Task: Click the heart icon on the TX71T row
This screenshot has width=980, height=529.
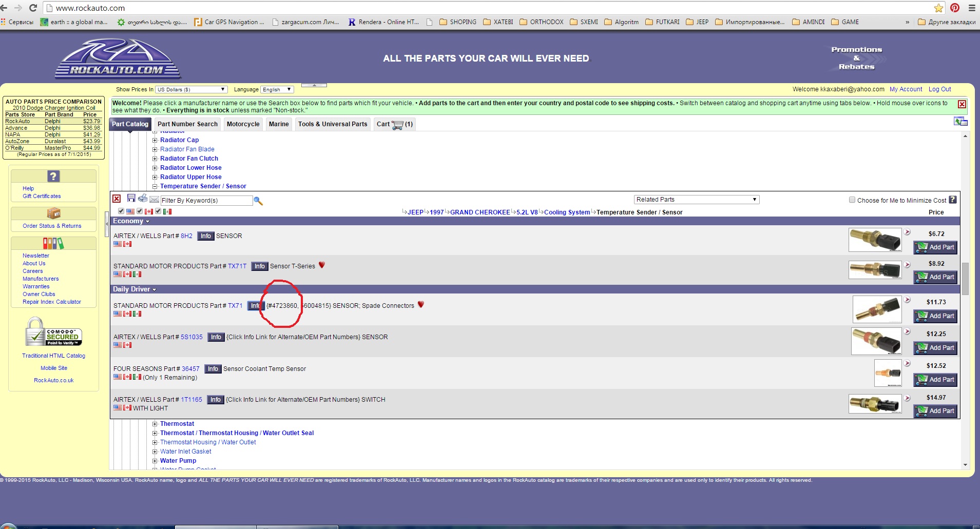Action: pos(322,265)
